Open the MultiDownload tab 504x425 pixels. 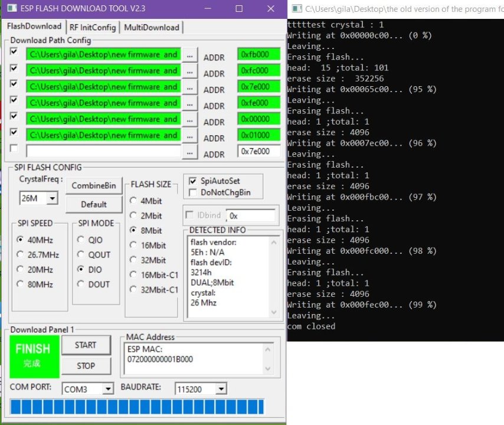(152, 28)
